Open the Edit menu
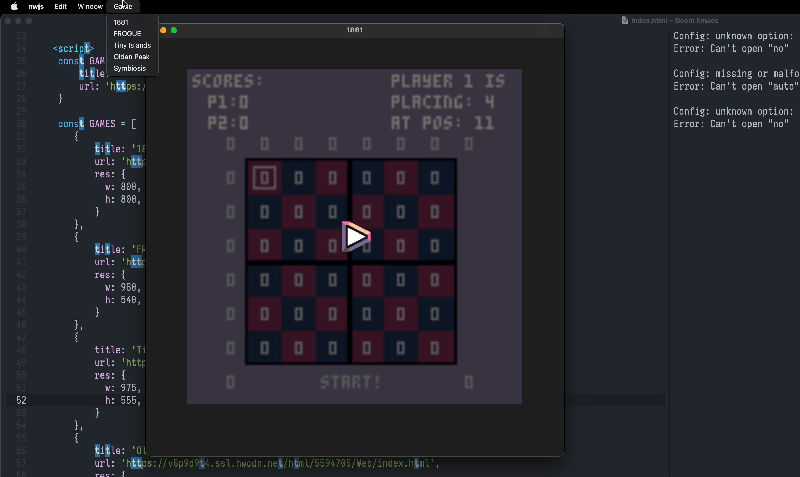This screenshot has height=477, width=800. (61, 7)
